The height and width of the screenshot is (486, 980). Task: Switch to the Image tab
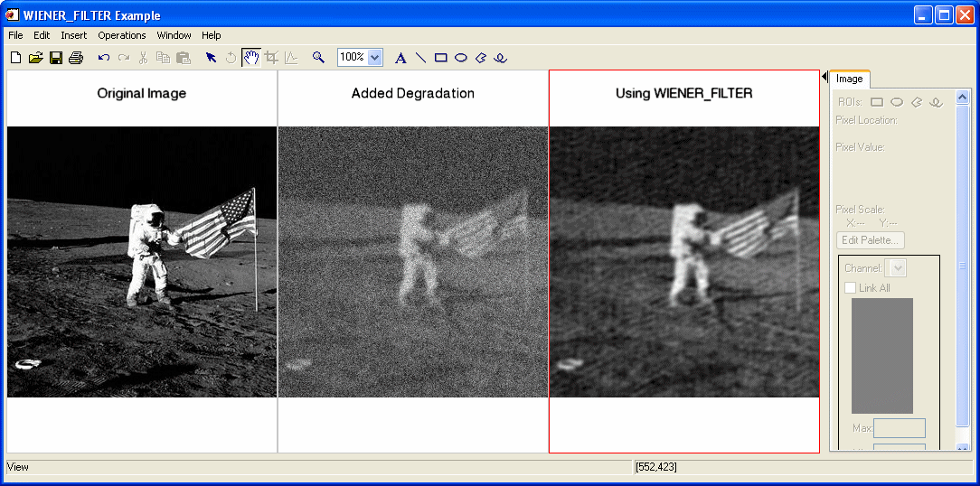[x=850, y=79]
